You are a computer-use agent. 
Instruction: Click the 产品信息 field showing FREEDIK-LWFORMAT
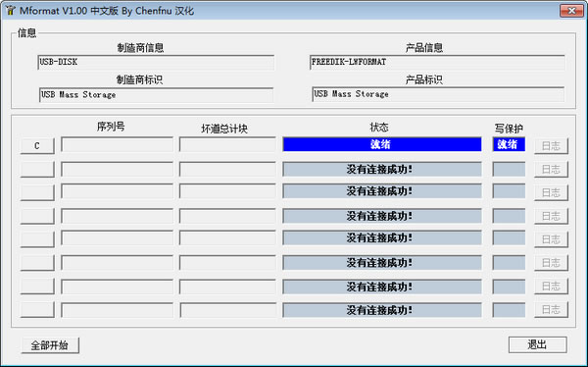pyautogui.click(x=437, y=63)
